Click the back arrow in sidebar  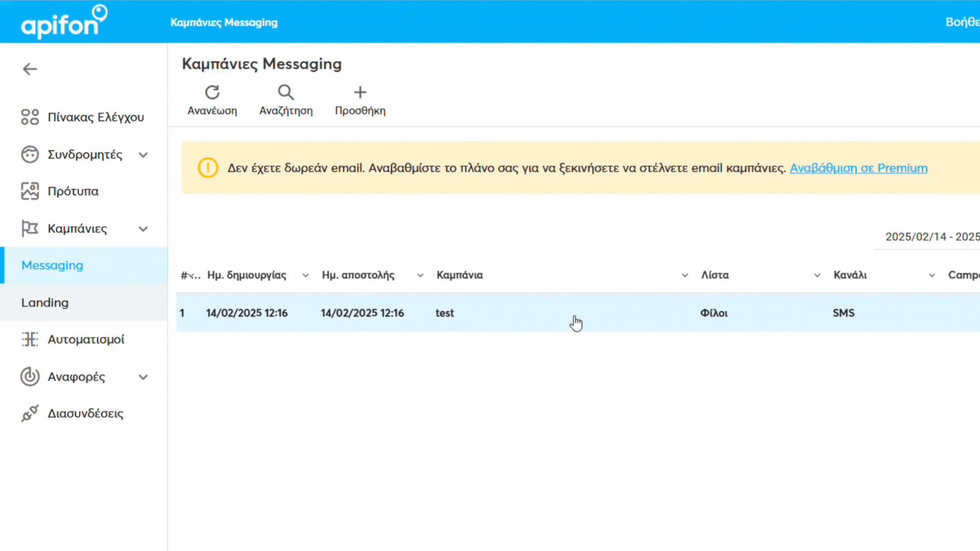(30, 69)
